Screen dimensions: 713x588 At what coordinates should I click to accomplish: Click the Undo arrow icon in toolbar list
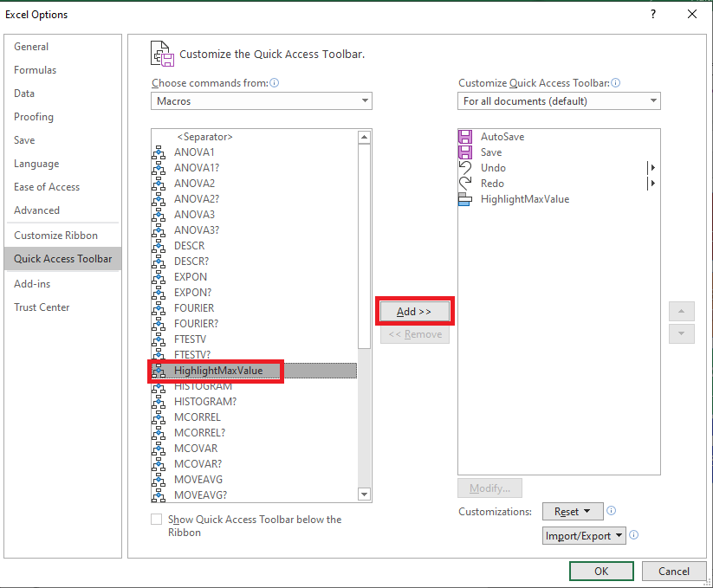pos(464,168)
